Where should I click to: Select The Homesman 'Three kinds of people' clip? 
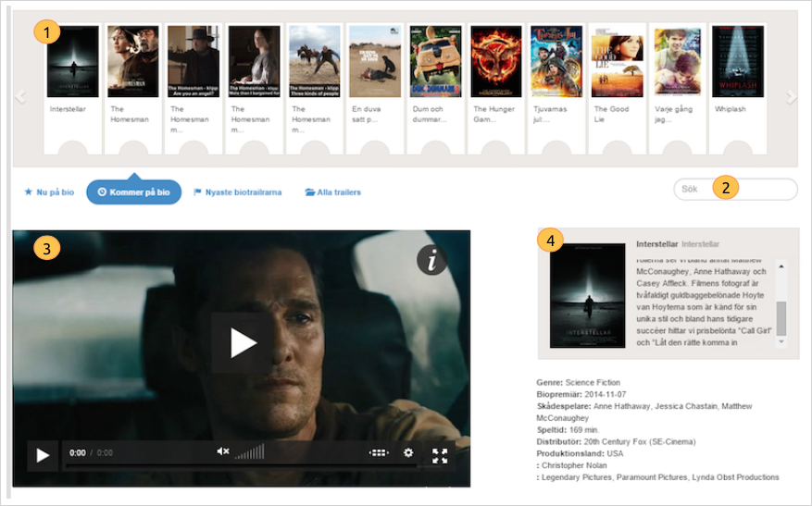click(315, 62)
